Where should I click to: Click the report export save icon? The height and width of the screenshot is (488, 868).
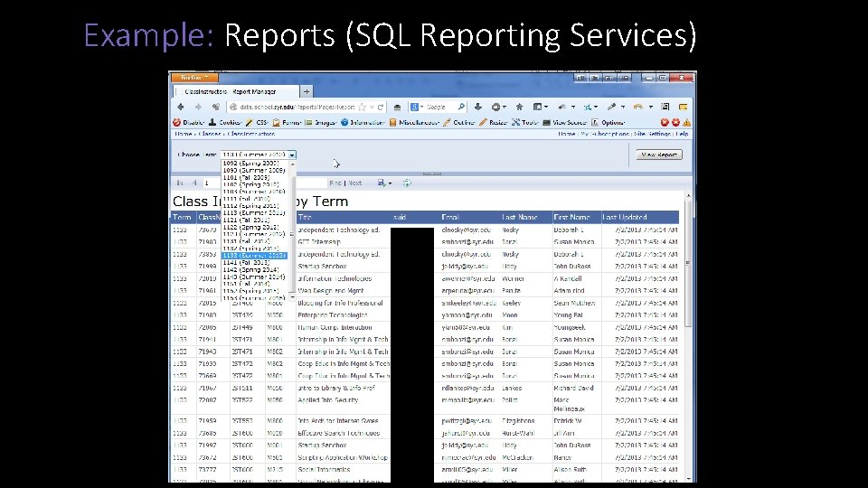coord(382,183)
